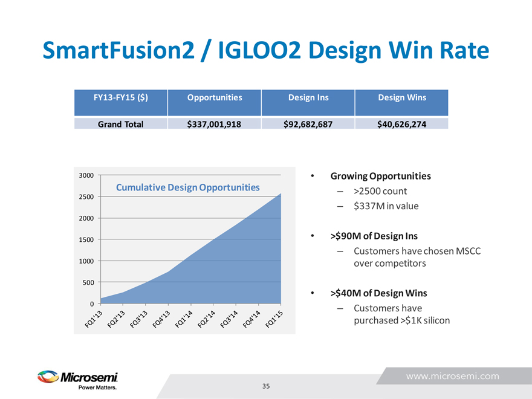Image resolution: width=532 pixels, height=399 pixels.
Task: Select the FY13-FY15 ($) header cell
Action: 121,97
